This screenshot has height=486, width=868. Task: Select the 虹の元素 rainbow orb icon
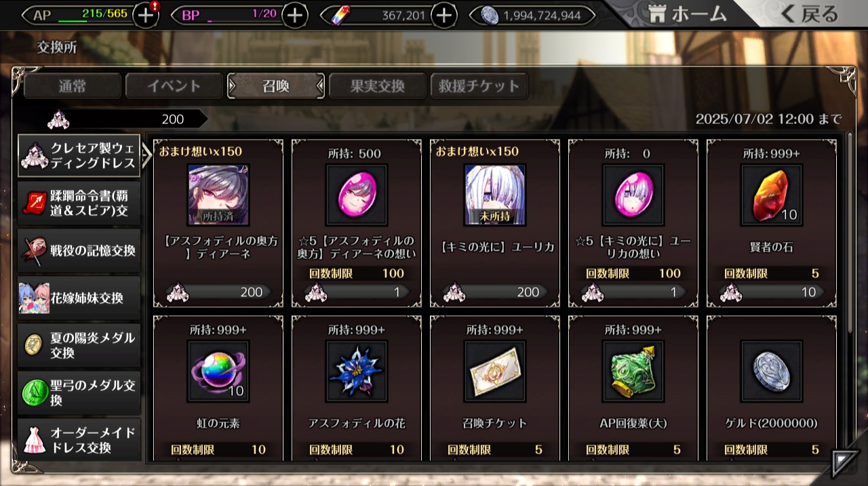[x=218, y=371]
